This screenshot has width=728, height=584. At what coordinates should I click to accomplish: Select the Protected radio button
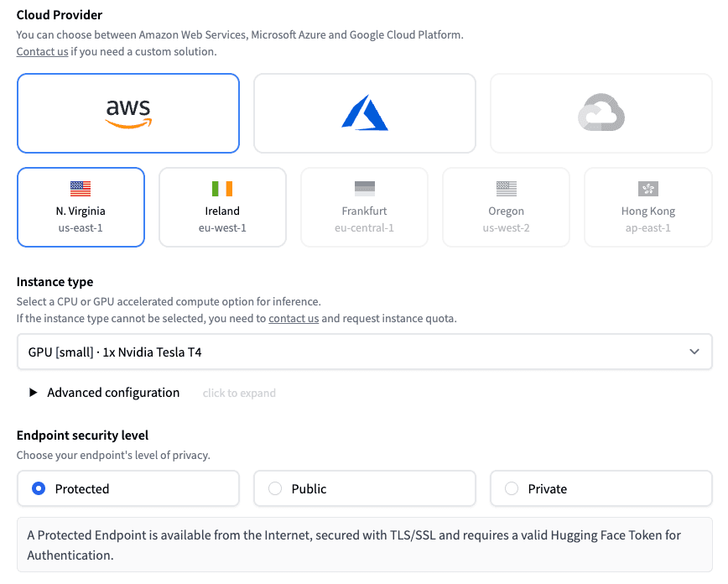pos(39,488)
